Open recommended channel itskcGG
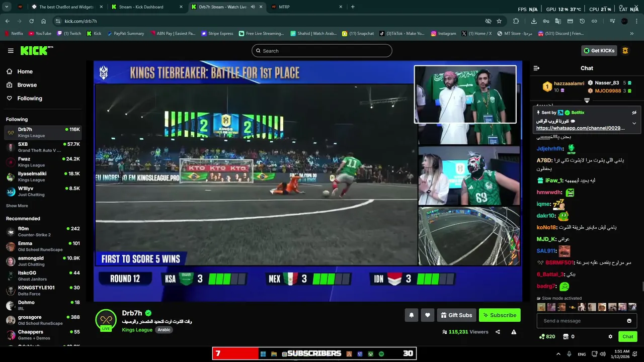 click(x=43, y=276)
